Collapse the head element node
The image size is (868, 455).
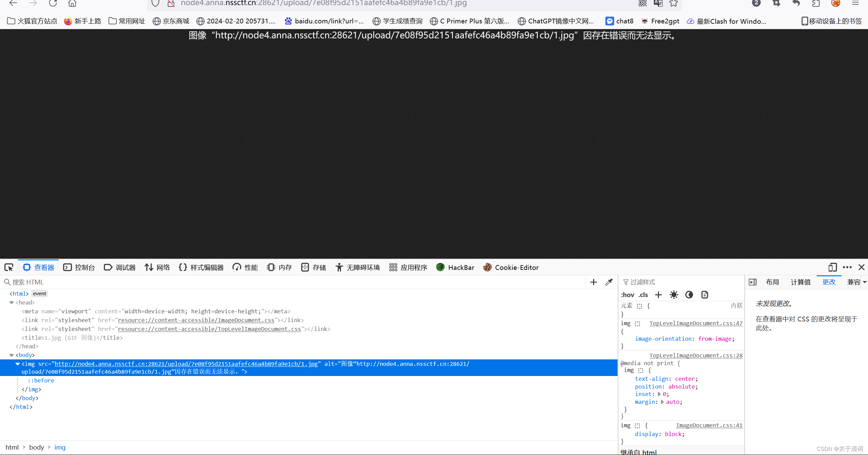(x=12, y=302)
